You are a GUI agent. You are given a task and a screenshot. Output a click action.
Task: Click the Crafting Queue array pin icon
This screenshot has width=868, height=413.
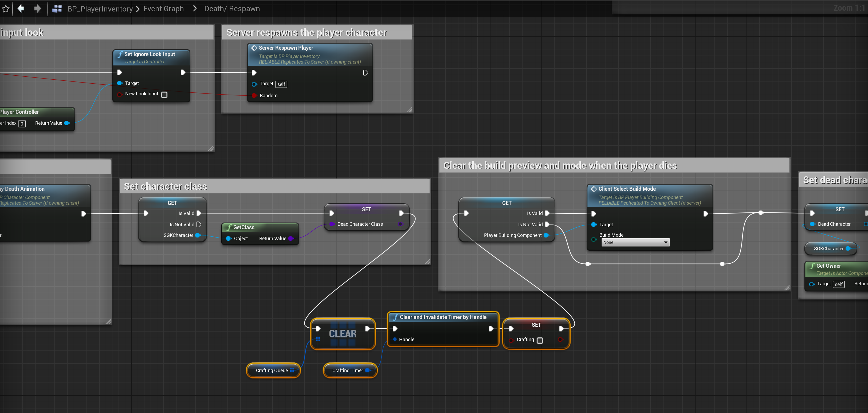(292, 370)
